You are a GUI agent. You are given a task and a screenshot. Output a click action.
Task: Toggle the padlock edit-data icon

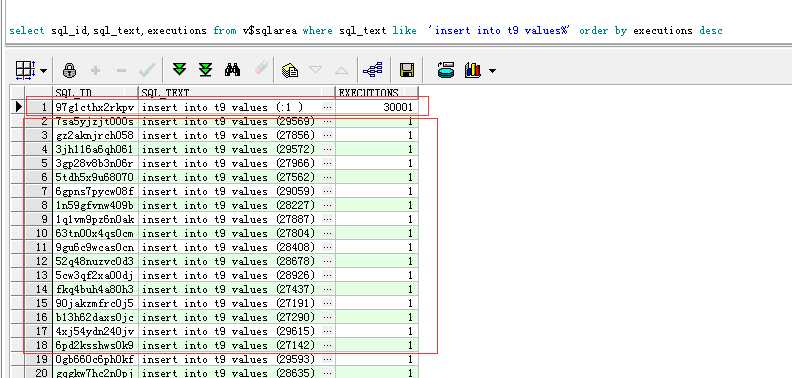pos(69,70)
